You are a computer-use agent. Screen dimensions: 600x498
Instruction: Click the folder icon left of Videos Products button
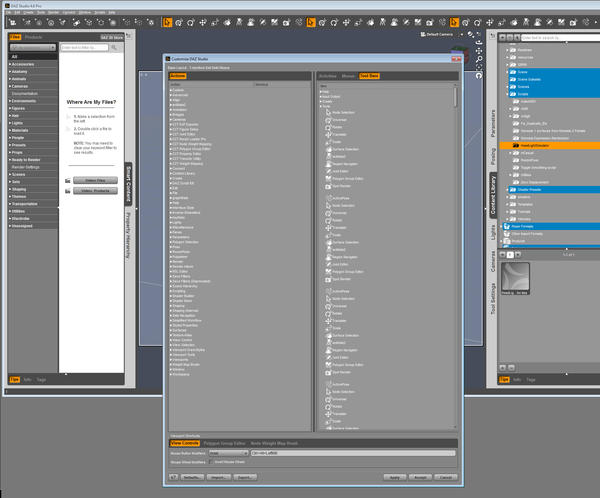(x=67, y=191)
